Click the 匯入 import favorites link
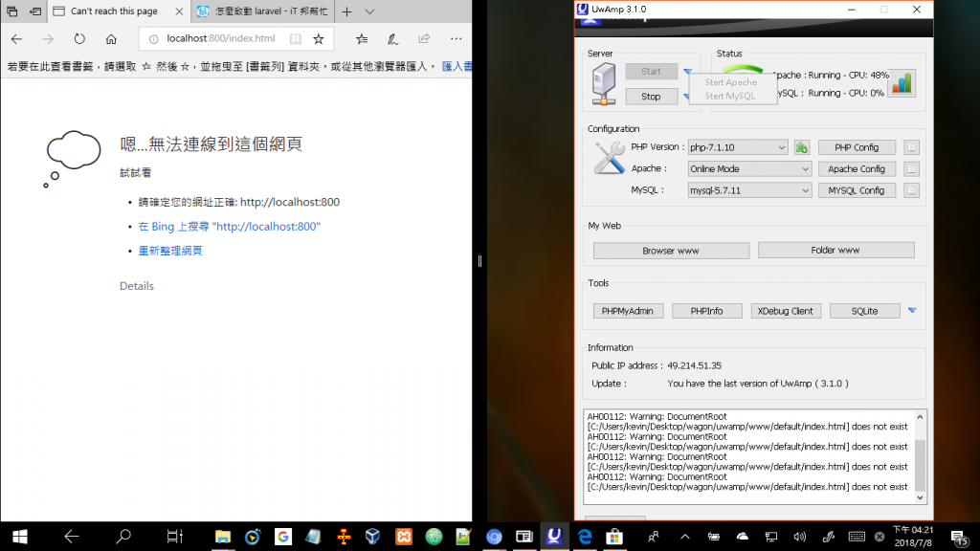 point(457,66)
